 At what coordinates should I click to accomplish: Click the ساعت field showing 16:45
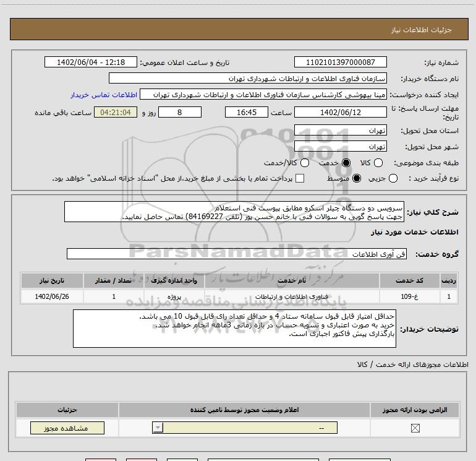[247, 112]
